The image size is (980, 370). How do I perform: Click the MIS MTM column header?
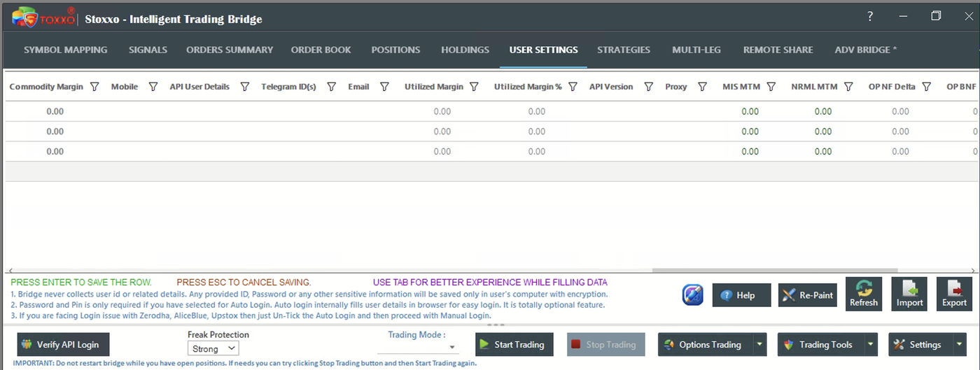tap(741, 87)
